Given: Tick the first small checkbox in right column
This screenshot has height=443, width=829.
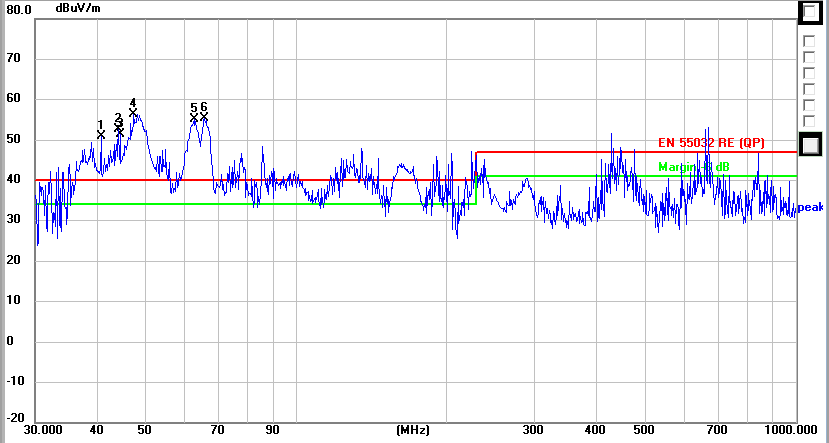Looking at the screenshot, I should (809, 40).
